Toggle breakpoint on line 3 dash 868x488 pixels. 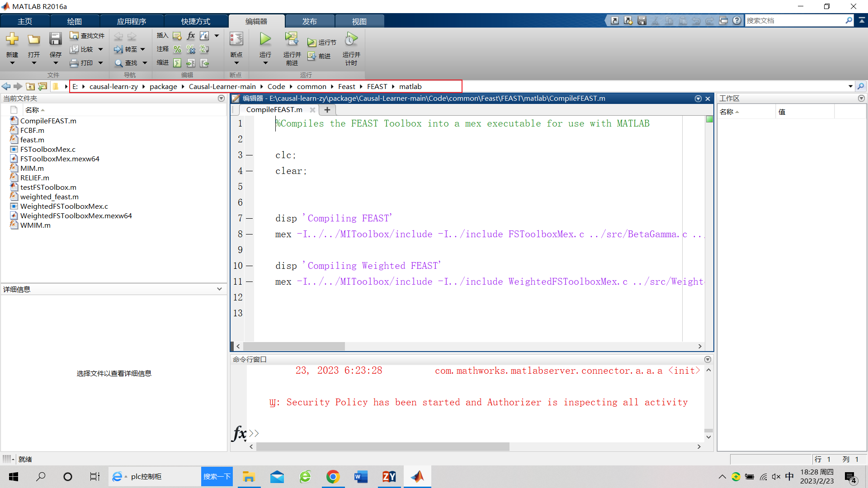(x=249, y=155)
